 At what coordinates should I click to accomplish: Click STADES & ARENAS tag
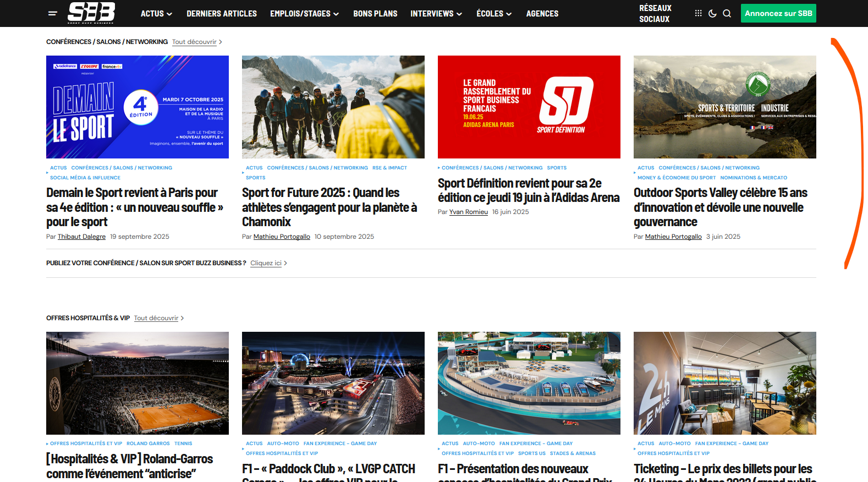pos(573,453)
